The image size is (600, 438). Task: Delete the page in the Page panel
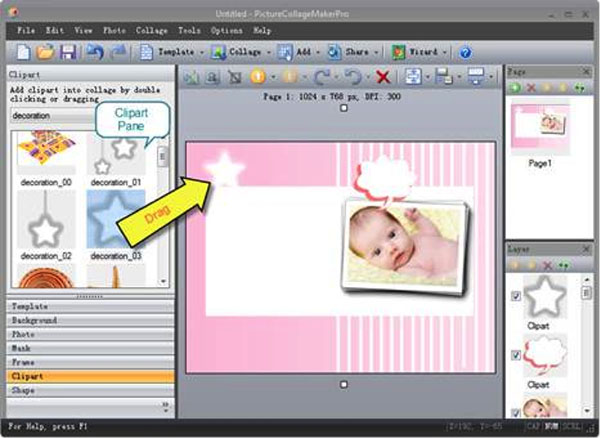530,89
